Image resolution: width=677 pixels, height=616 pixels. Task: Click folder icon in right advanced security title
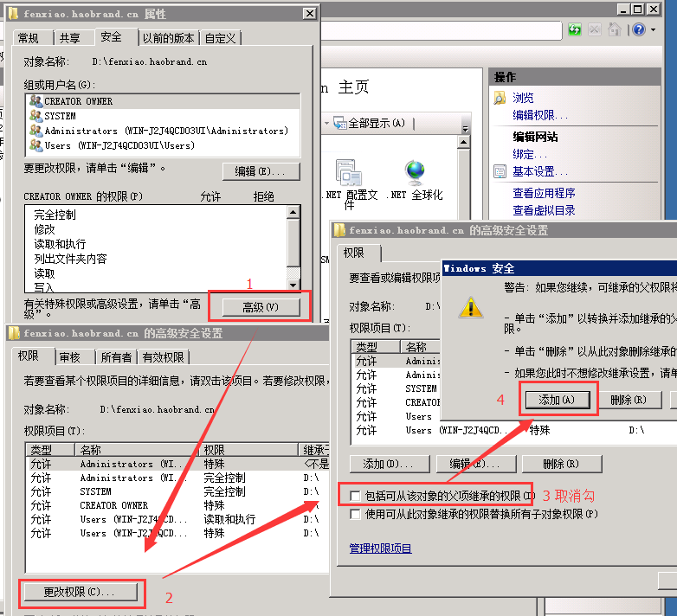[339, 230]
